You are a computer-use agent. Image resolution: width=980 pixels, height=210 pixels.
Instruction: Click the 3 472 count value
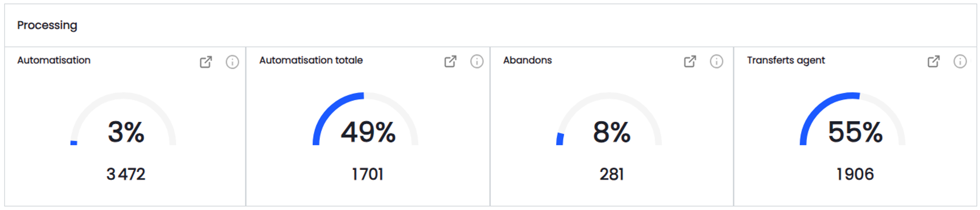[126, 174]
